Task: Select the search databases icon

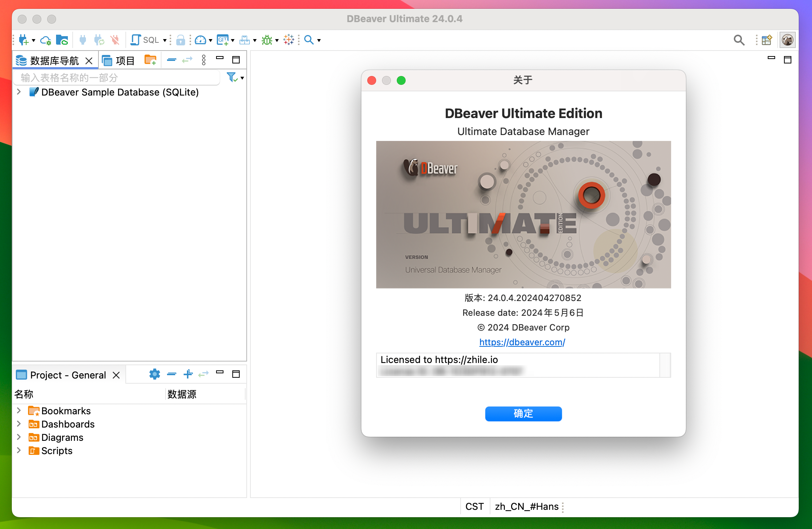Action: 309,40
